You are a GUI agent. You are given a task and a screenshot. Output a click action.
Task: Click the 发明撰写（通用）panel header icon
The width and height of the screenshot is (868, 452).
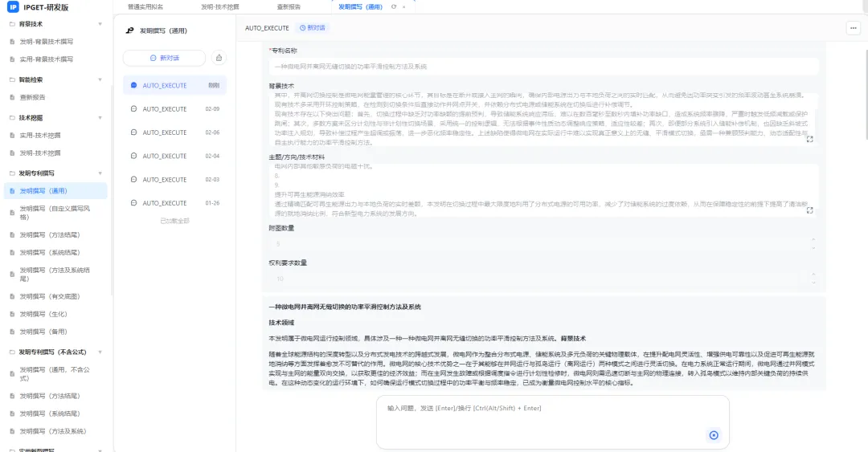tap(129, 31)
